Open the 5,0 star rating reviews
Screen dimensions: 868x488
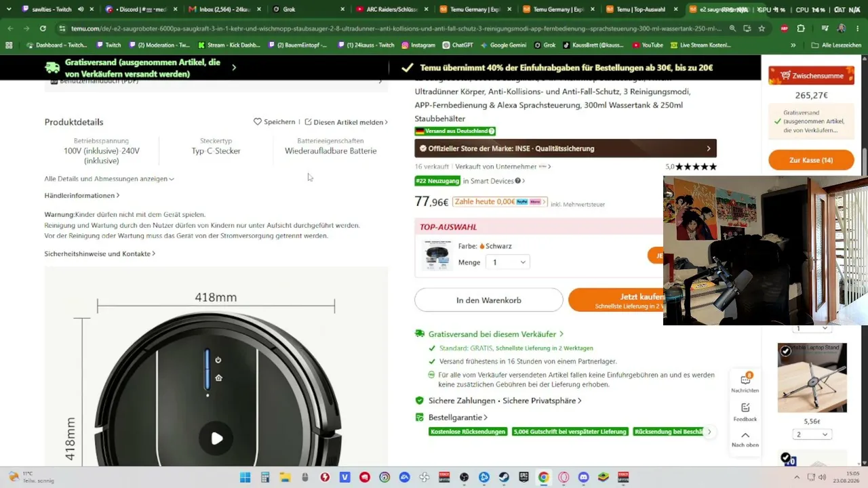tap(691, 167)
